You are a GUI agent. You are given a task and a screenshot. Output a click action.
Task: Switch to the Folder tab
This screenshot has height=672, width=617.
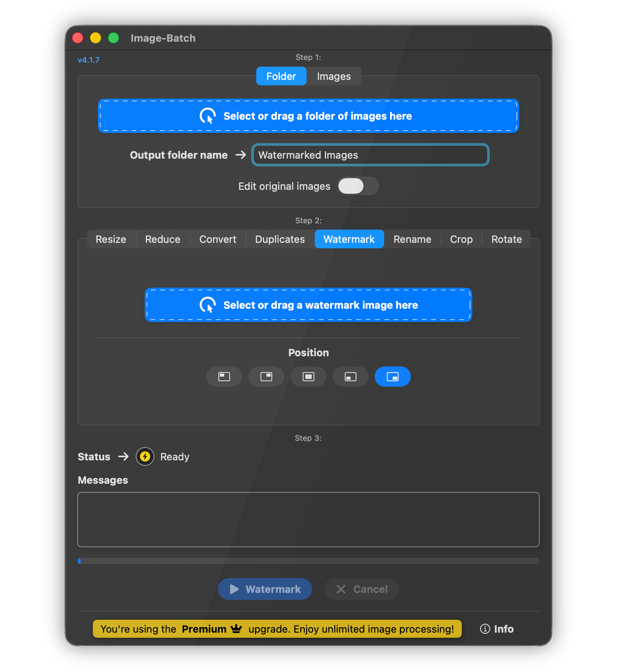click(281, 76)
